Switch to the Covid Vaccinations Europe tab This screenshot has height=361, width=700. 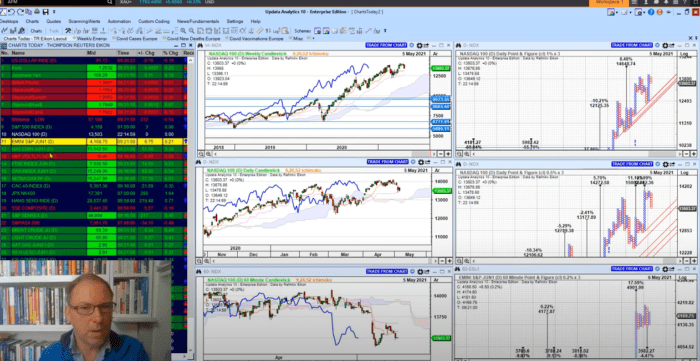[256, 39]
